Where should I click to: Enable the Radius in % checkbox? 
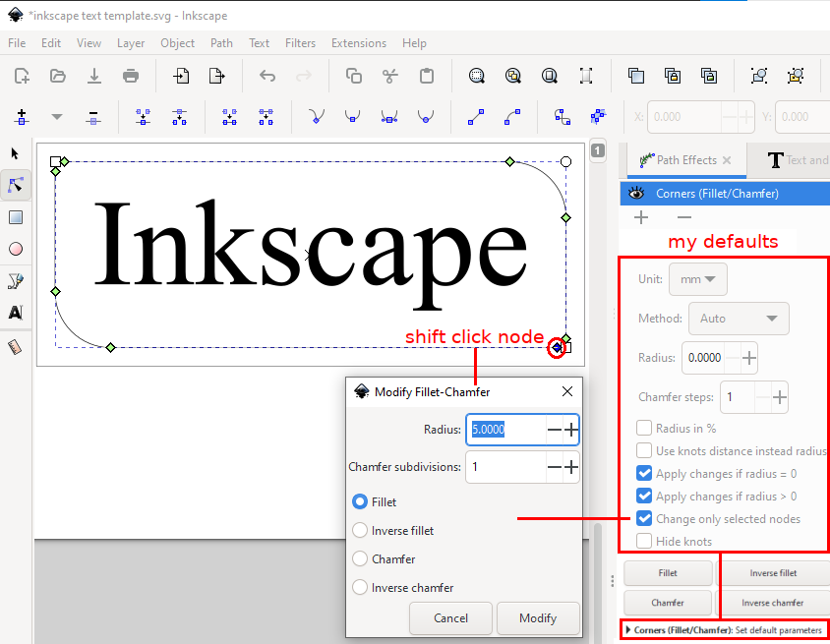point(644,428)
